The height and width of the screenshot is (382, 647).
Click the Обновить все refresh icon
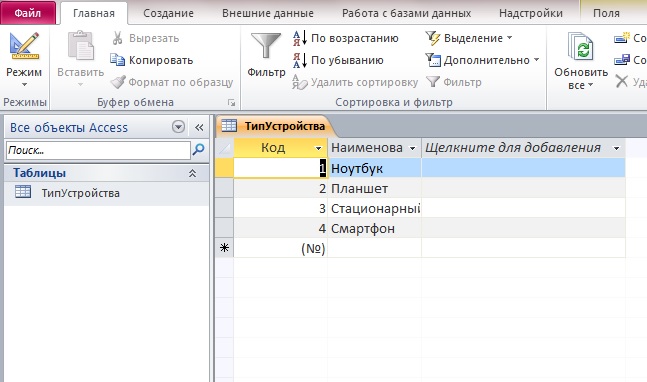(x=581, y=46)
